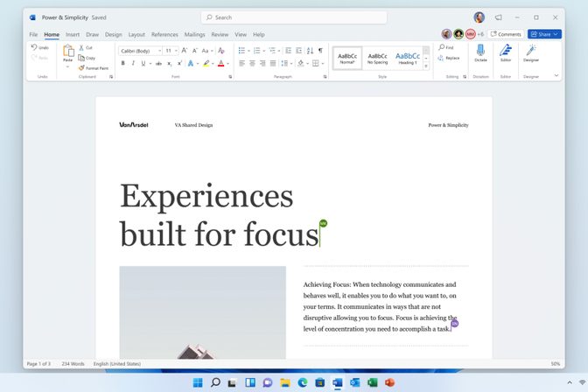This screenshot has width=588, height=392.
Task: Switch to the Insert tab
Action: coord(73,35)
